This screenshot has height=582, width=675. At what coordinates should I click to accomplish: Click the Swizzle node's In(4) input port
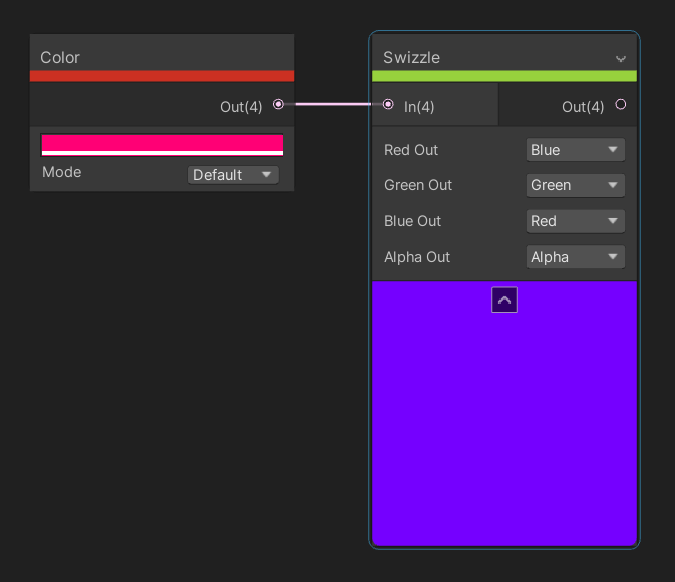[388, 104]
